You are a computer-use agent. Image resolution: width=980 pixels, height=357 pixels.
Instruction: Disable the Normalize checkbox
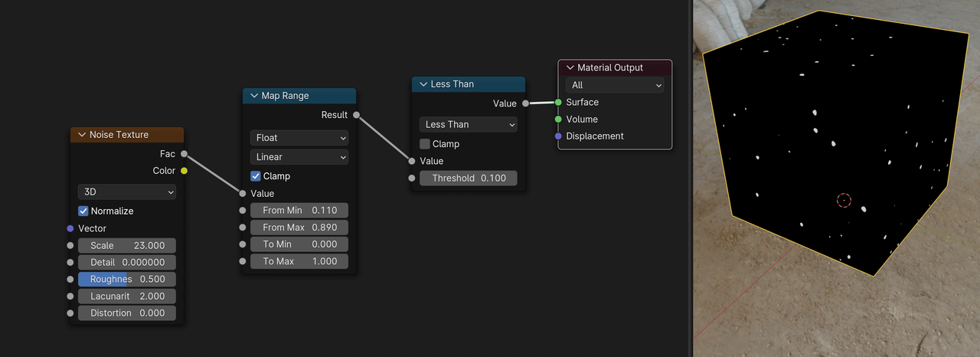[x=83, y=211]
